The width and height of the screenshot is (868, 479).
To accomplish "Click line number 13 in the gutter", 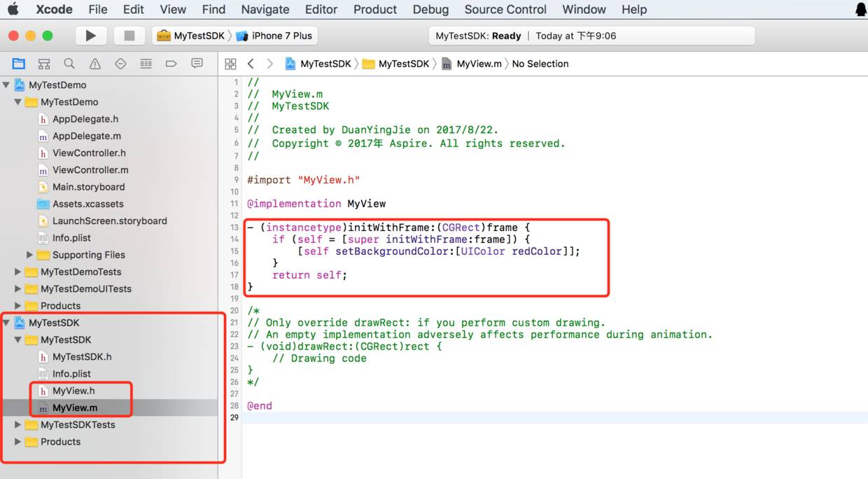I will pyautogui.click(x=235, y=228).
